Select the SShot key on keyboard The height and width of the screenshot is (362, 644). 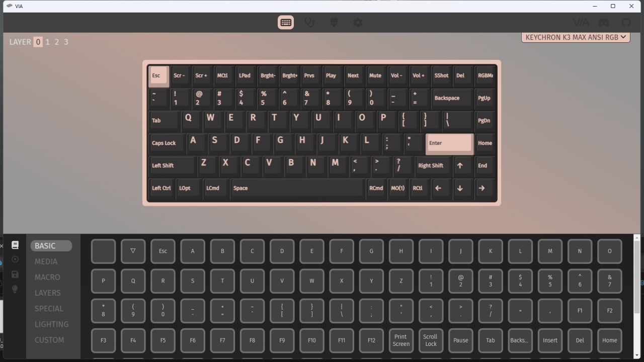(x=441, y=75)
